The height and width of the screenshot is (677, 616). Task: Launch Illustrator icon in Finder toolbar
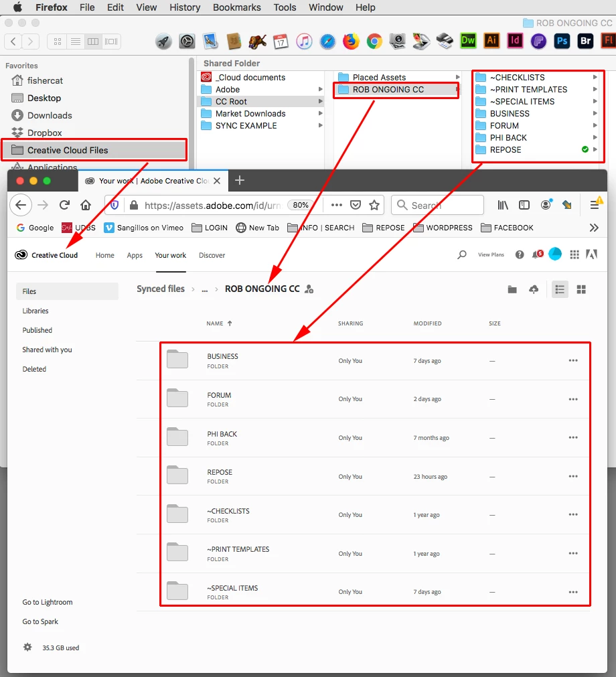click(x=491, y=41)
